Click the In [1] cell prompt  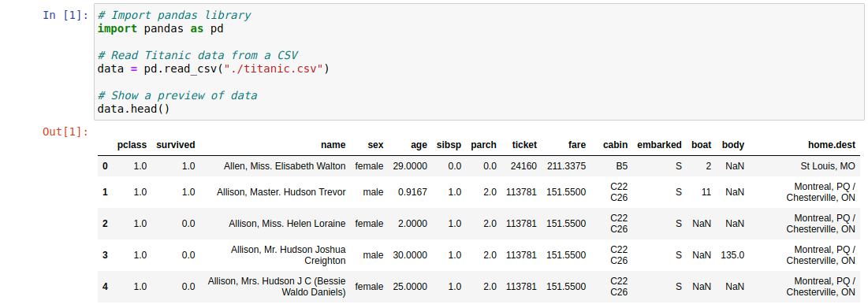point(65,16)
